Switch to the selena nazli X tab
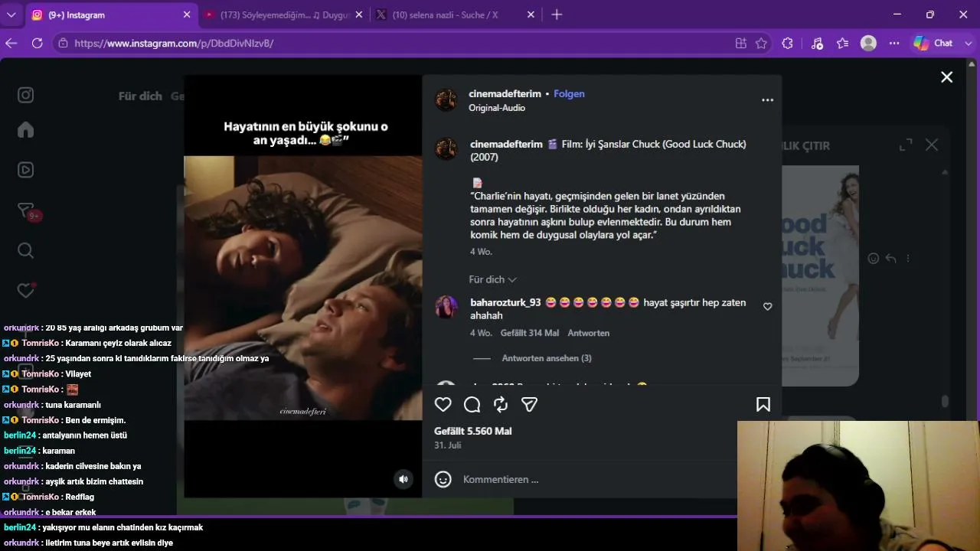Image resolution: width=980 pixels, height=551 pixels. pos(456,15)
